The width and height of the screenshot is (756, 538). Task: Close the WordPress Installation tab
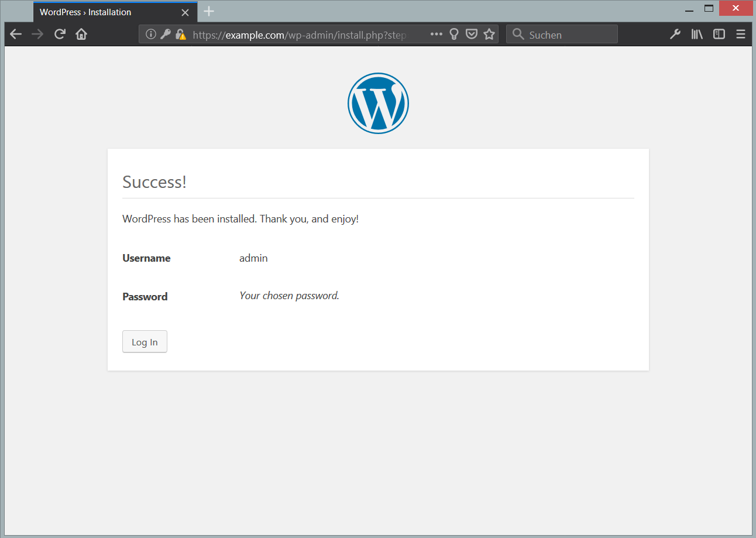coord(185,12)
